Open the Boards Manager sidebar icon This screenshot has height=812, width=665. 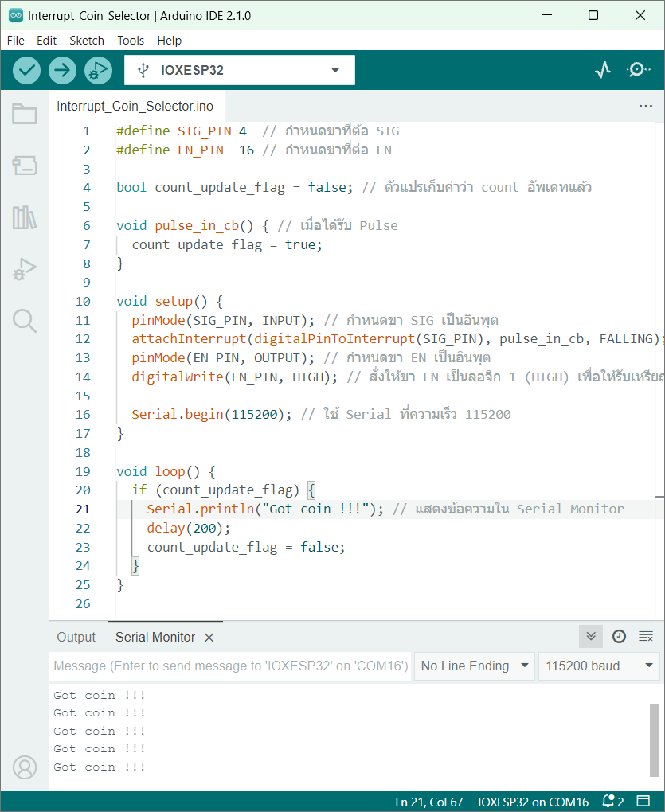pos(25,166)
